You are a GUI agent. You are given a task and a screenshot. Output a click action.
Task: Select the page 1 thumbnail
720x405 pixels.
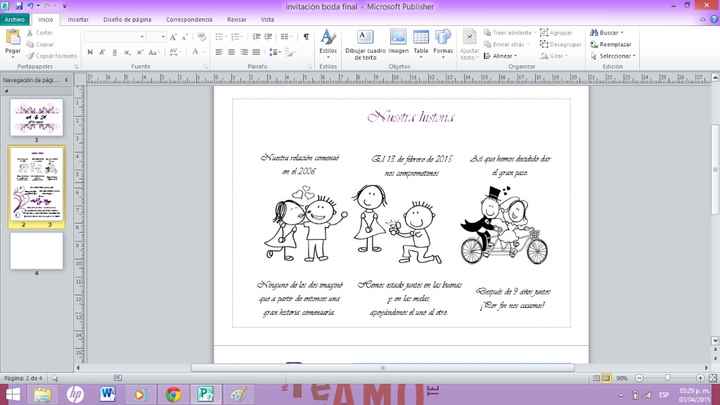[x=36, y=116]
